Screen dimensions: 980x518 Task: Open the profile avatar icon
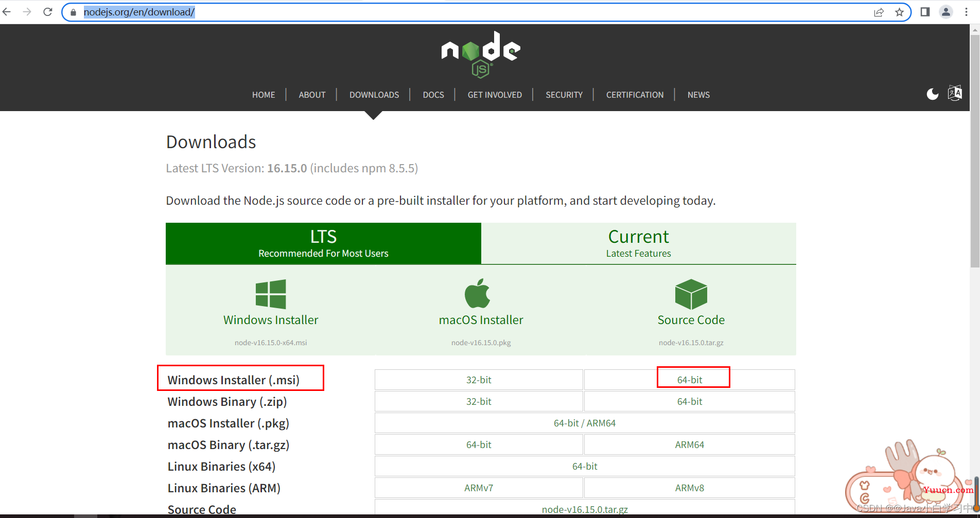click(x=946, y=12)
